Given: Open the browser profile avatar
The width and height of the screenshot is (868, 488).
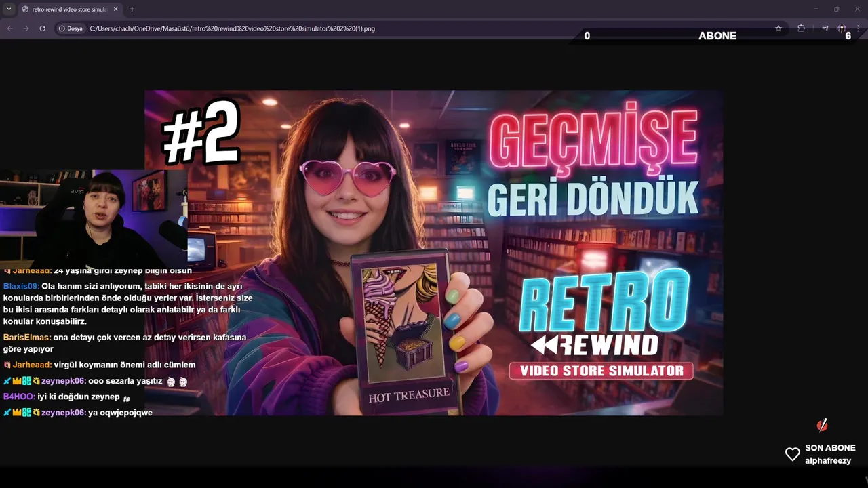Looking at the screenshot, I should (x=842, y=28).
